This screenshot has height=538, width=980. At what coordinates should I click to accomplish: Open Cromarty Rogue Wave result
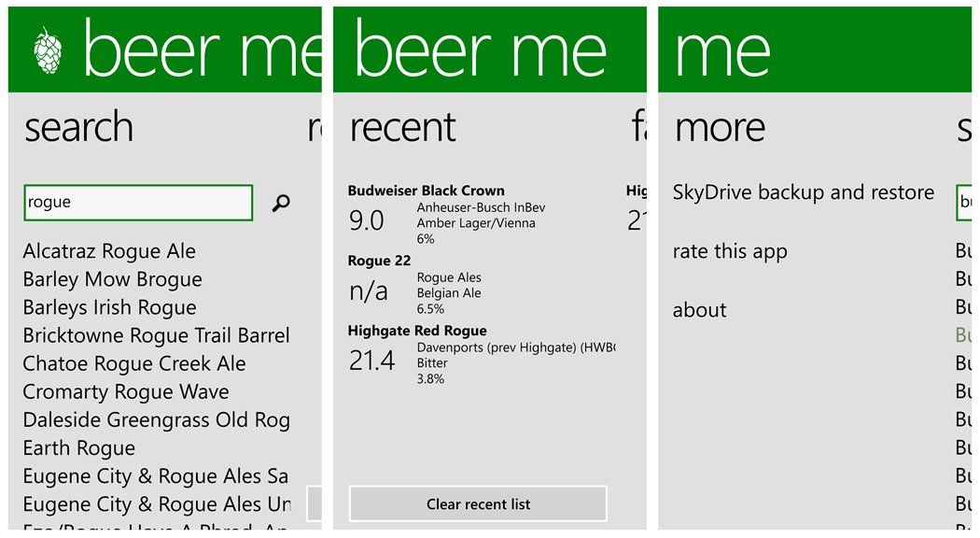(125, 391)
